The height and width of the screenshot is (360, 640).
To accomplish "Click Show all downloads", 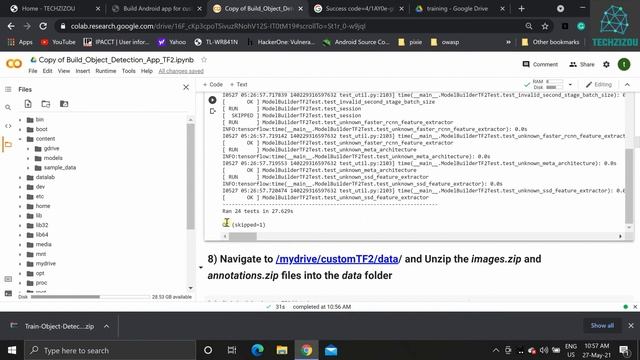I will (602, 326).
